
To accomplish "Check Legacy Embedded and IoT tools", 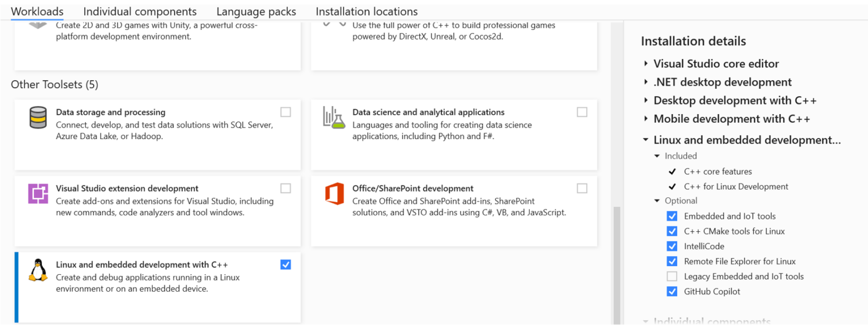I will point(672,276).
